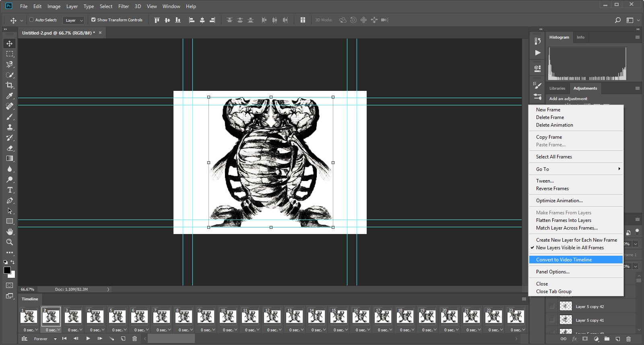644x345 pixels.
Task: Select the Brush tool
Action: (x=10, y=117)
